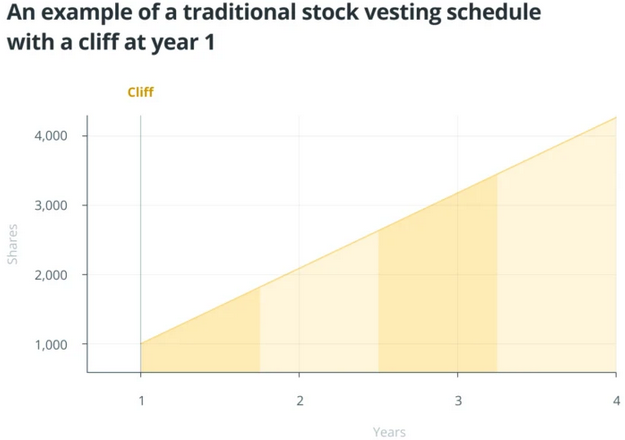This screenshot has height=440, width=625.
Task: Click year 3 on the x-axis
Action: pyautogui.click(x=458, y=400)
